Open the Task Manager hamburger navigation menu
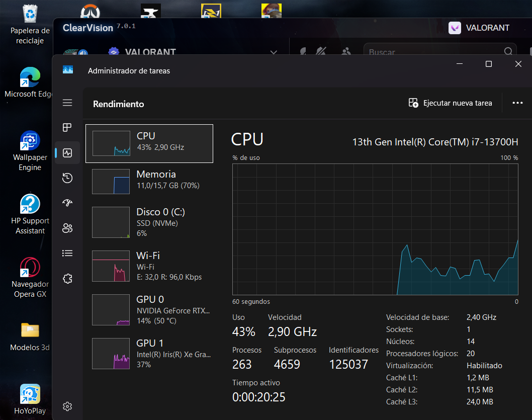Image resolution: width=532 pixels, height=420 pixels. (x=67, y=103)
